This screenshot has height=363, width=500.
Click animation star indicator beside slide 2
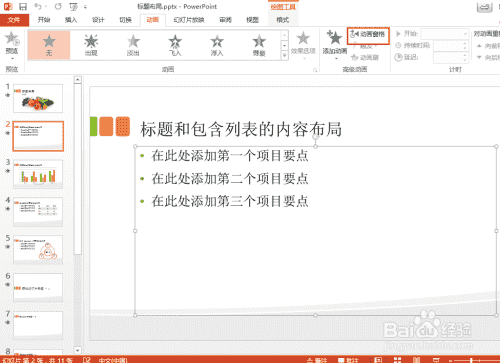[x=8, y=133]
